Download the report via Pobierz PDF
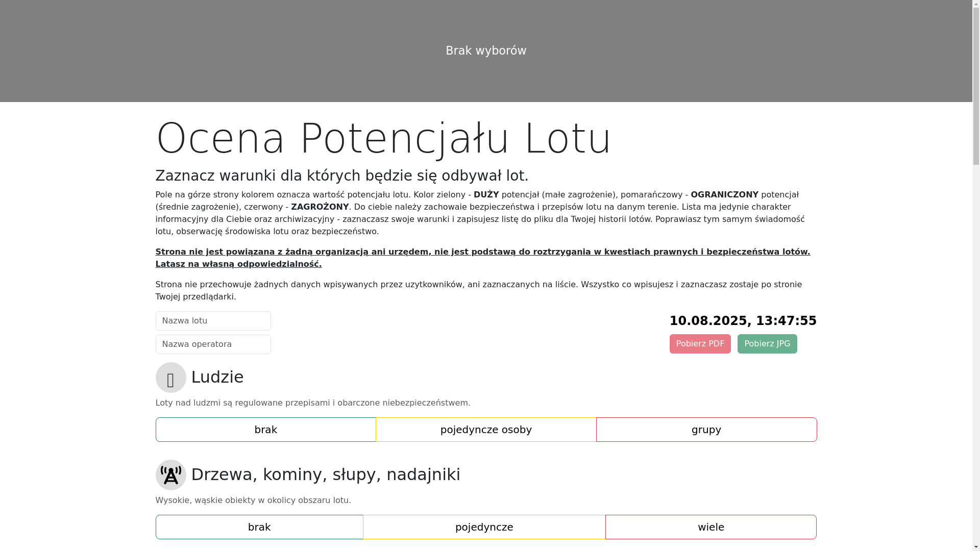Image resolution: width=980 pixels, height=551 pixels. [x=700, y=344]
